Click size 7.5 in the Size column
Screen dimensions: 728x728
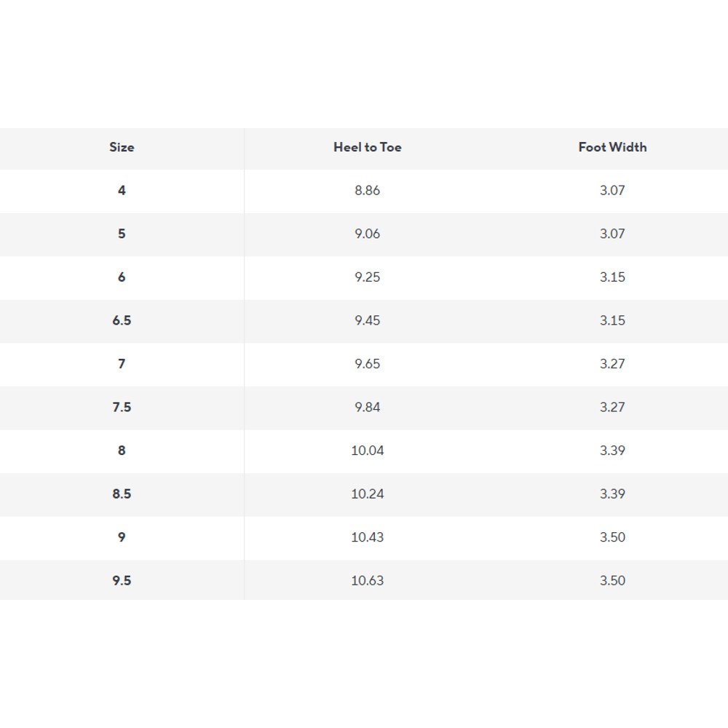[122, 407]
